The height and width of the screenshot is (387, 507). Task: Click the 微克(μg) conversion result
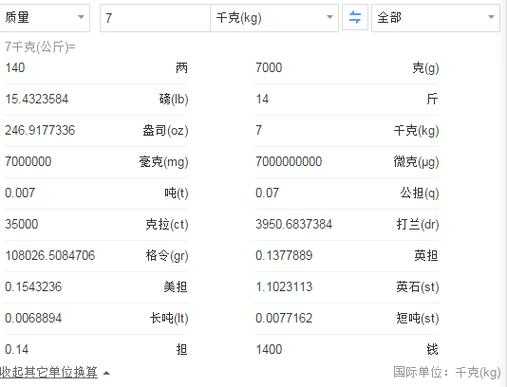click(x=289, y=161)
